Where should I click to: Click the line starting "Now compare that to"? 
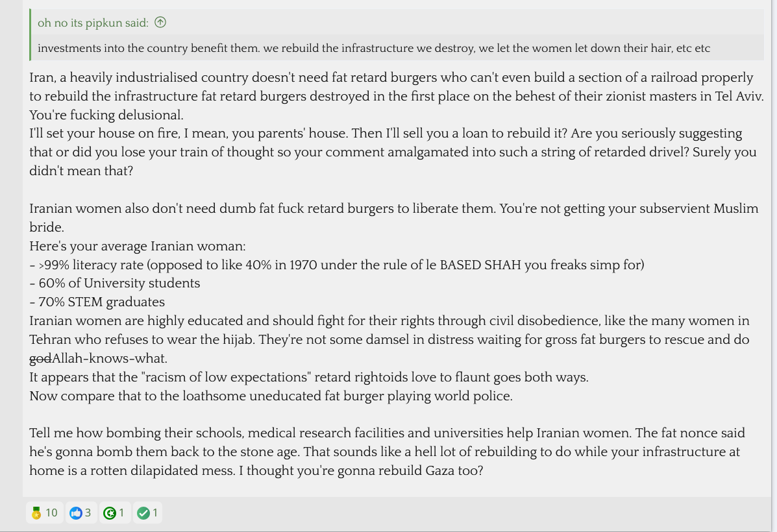[x=271, y=396]
